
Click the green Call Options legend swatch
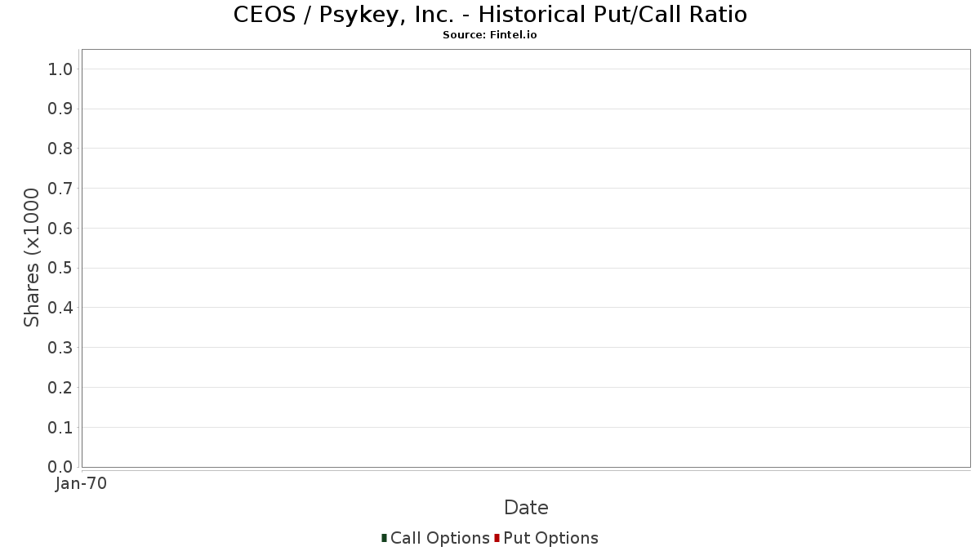pyautogui.click(x=384, y=538)
